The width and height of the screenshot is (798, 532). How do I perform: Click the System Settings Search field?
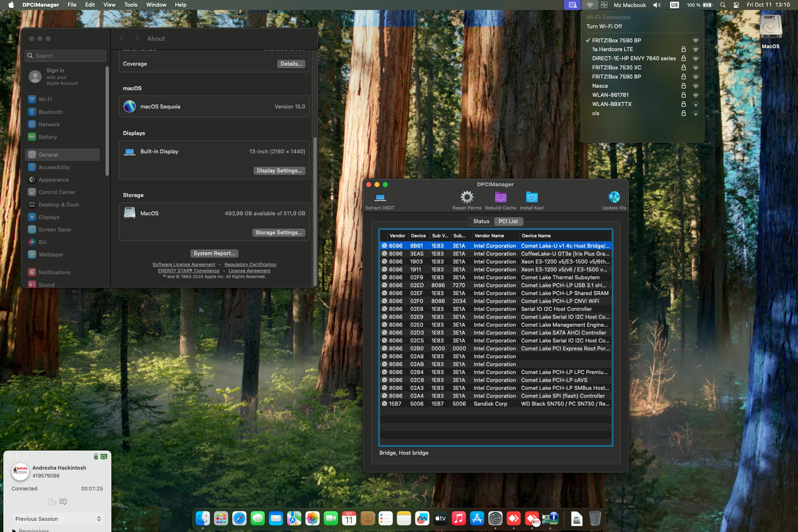pos(66,56)
